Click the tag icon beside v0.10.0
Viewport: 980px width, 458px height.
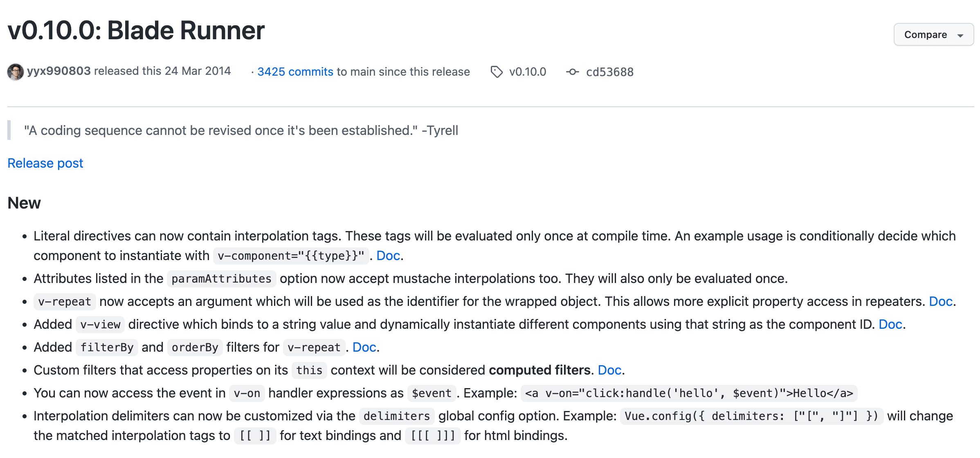(497, 72)
